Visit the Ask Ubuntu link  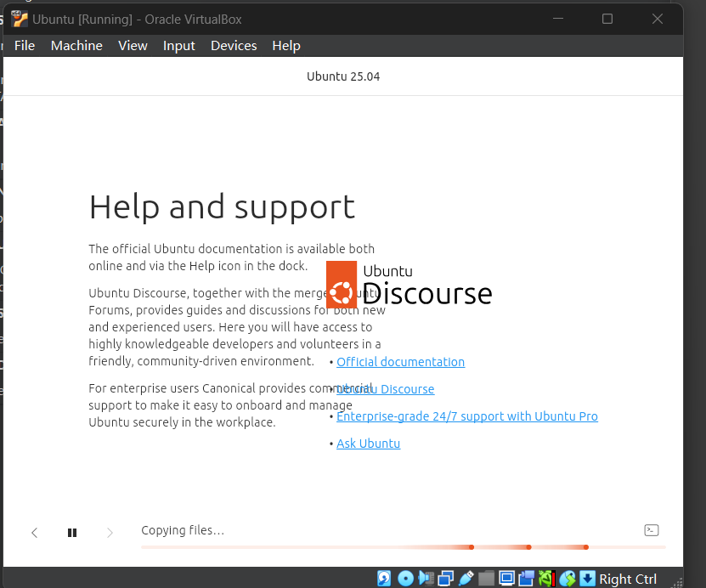pyautogui.click(x=369, y=444)
